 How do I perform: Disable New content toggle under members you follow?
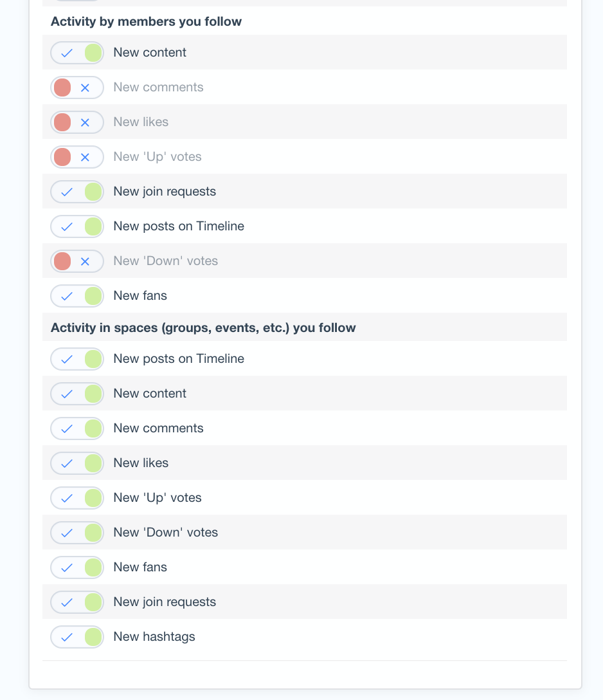[x=77, y=53]
